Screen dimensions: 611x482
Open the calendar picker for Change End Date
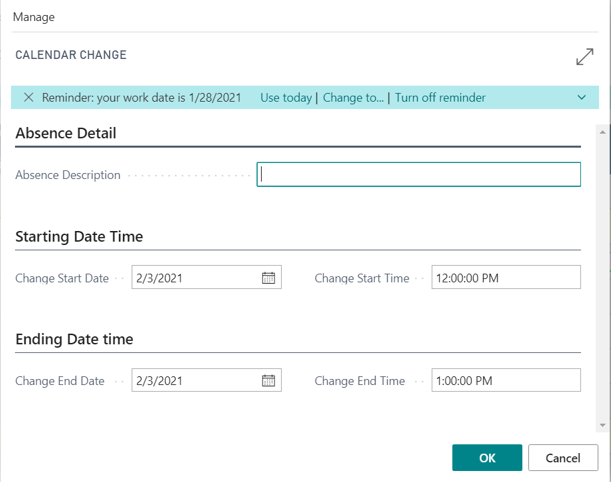pyautogui.click(x=268, y=381)
